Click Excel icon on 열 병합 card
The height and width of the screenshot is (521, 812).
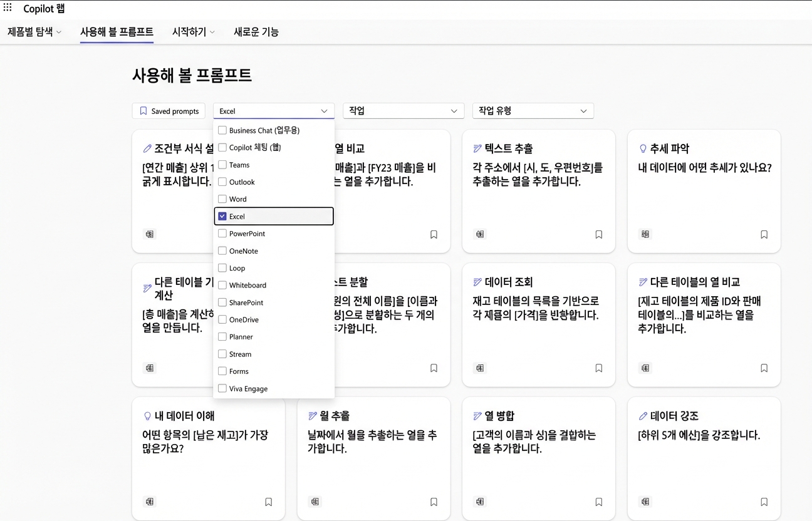pyautogui.click(x=480, y=502)
